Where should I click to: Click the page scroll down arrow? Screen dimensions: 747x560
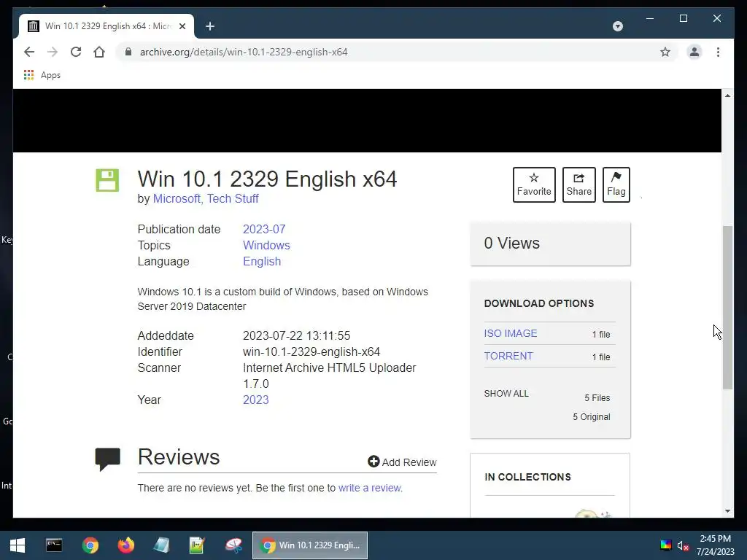point(727,511)
